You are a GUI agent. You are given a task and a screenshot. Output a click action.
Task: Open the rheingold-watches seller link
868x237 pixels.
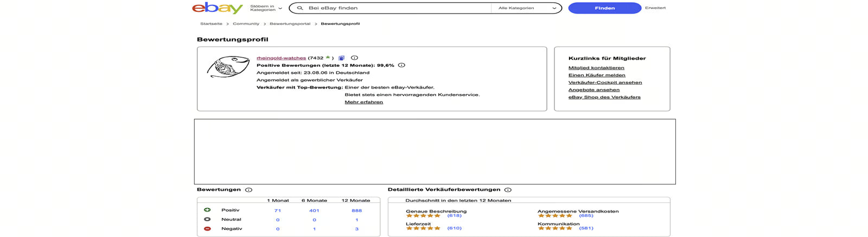point(281,58)
